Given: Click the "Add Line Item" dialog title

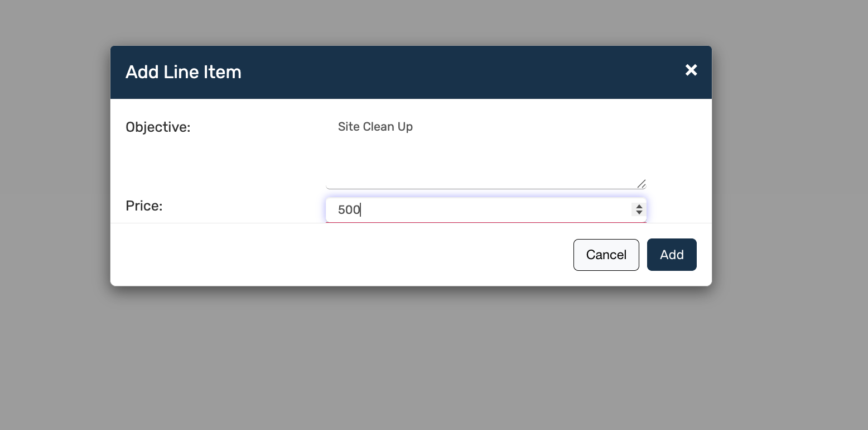Looking at the screenshot, I should pyautogui.click(x=184, y=72).
